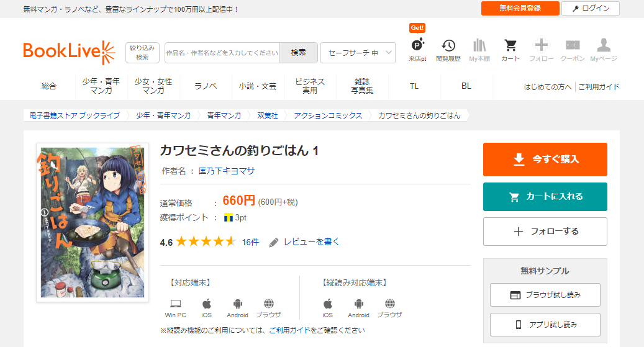Click the BookLive logo

coord(69,52)
